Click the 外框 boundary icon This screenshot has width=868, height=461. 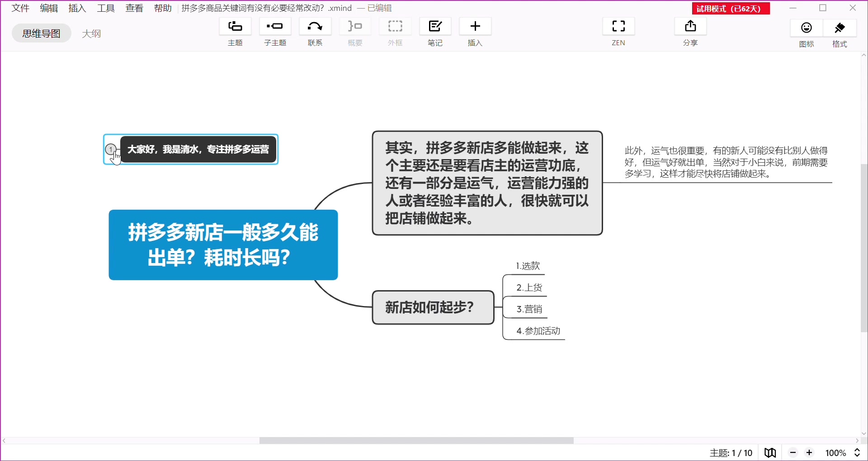click(x=395, y=27)
